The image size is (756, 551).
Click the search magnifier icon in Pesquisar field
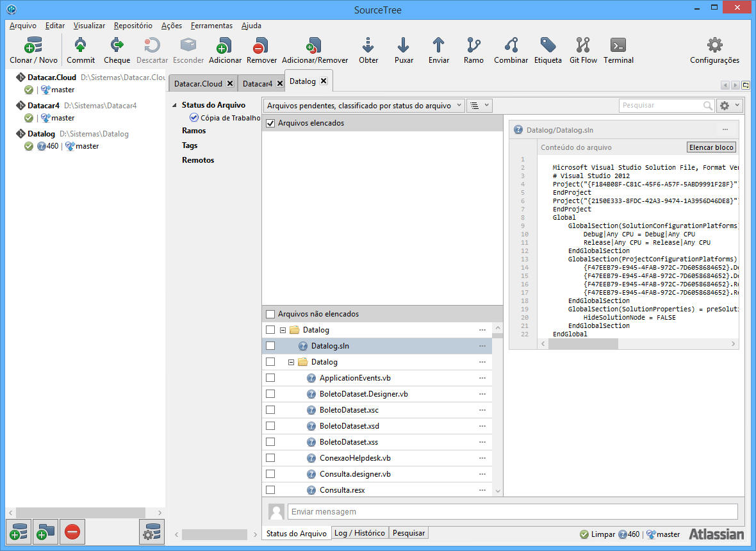coord(707,106)
